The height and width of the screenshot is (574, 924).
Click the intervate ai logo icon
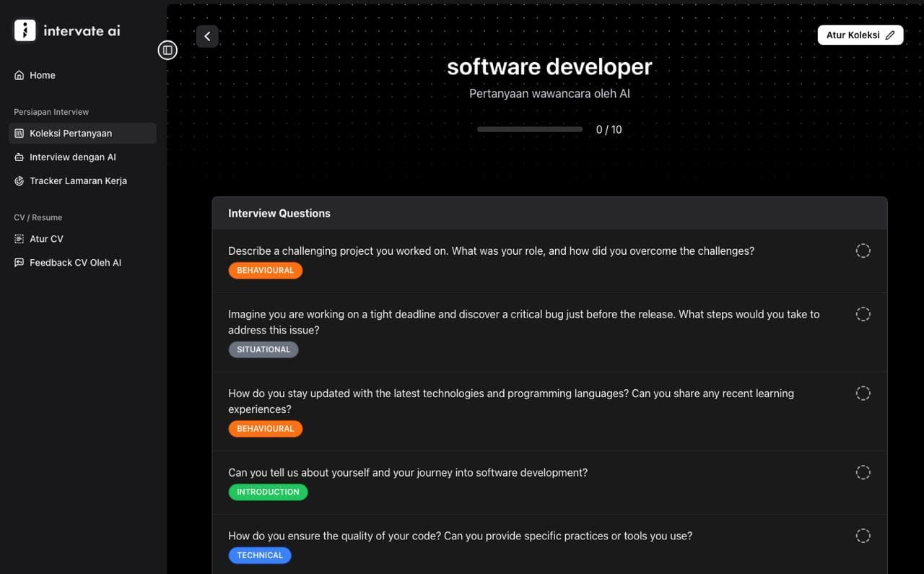(25, 30)
